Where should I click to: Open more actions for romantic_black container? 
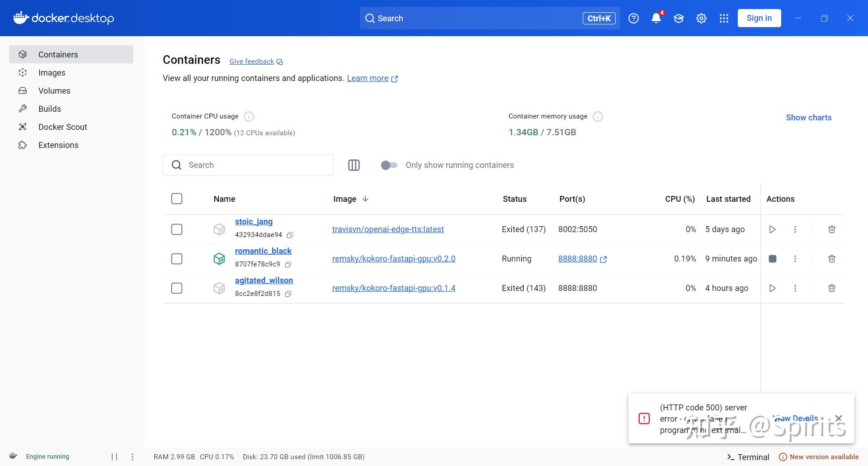(795, 259)
